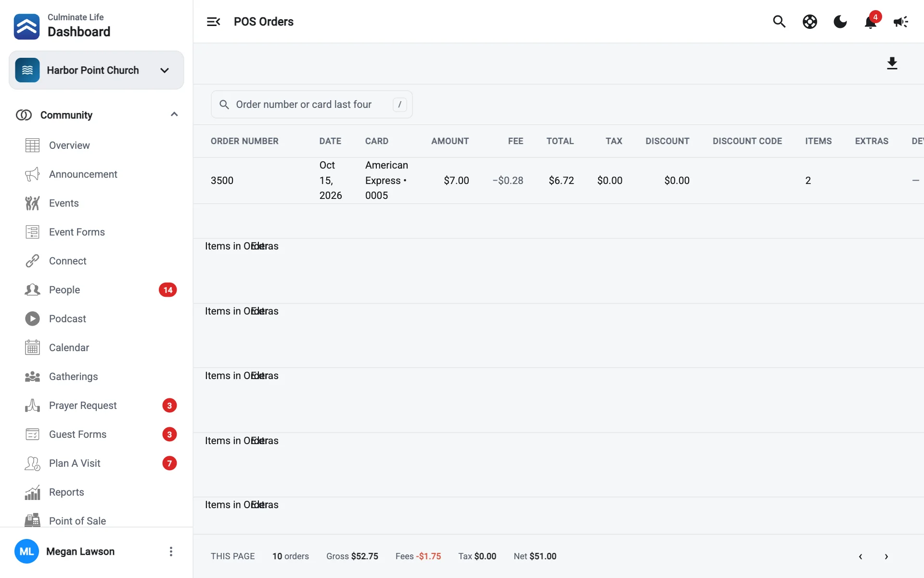Open the help lifebuoy icon

810,22
